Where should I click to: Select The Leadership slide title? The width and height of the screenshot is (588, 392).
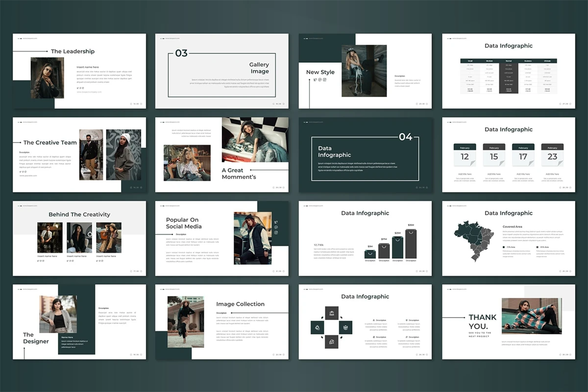point(73,51)
